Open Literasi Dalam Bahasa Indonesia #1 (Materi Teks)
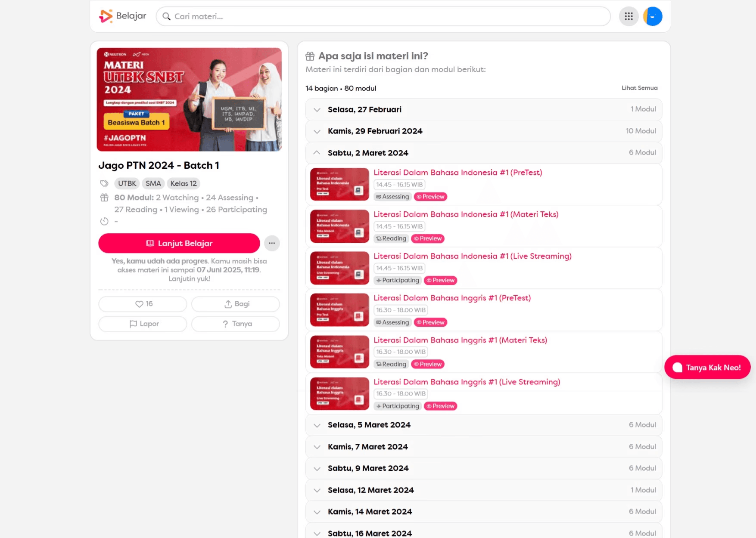This screenshot has width=756, height=538. (x=466, y=214)
